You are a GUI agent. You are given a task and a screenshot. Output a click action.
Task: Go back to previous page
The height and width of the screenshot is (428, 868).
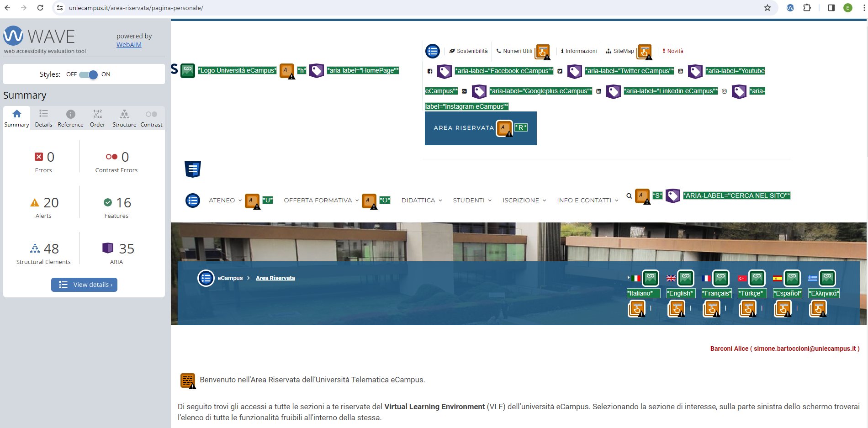pyautogui.click(x=7, y=8)
